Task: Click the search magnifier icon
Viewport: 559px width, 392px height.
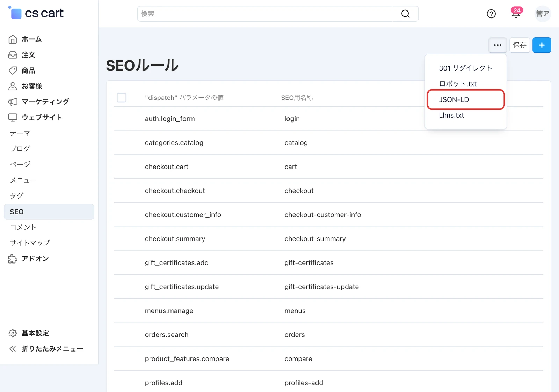Action: coord(405,14)
